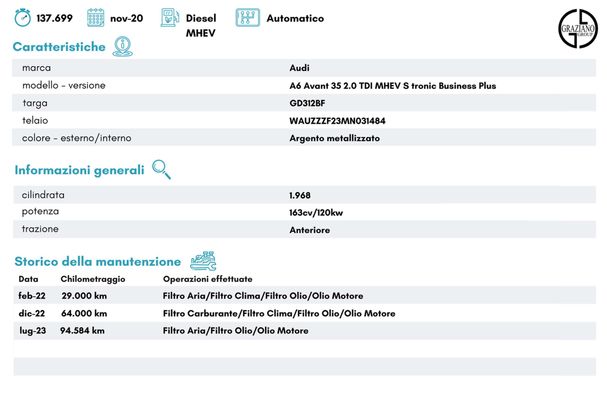Viewport: 607px width, 404px height.
Task: Select the 94.584 km mileage entry
Action: click(x=82, y=330)
